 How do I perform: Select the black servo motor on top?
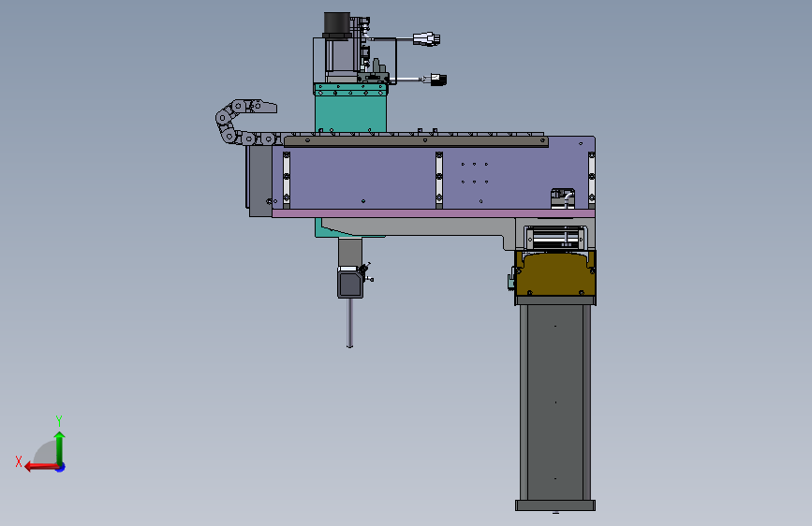[x=336, y=25]
